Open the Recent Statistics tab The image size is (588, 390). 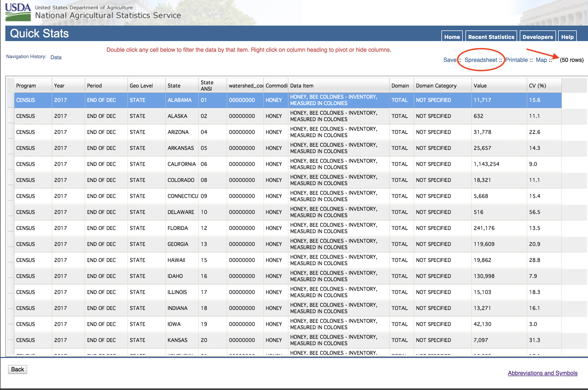(491, 37)
